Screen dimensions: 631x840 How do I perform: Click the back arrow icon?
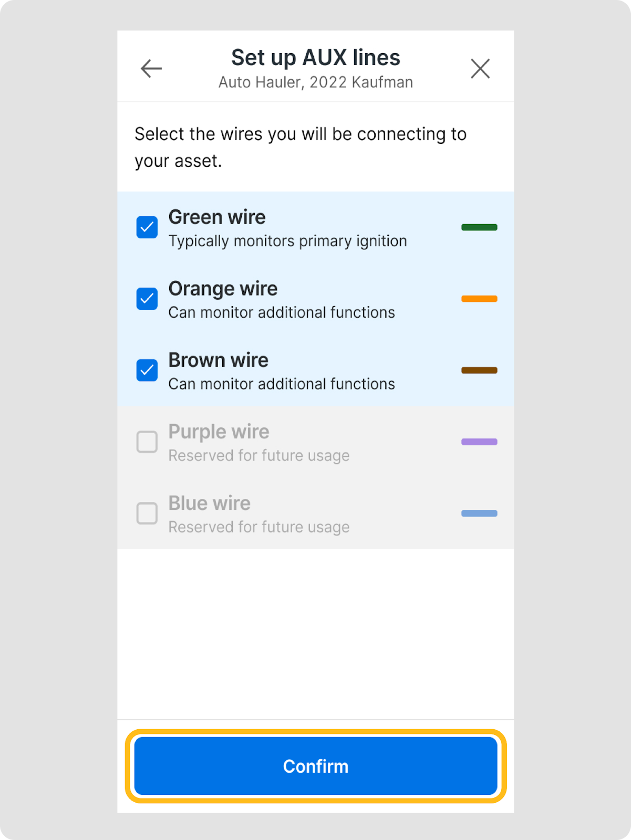coord(151,69)
